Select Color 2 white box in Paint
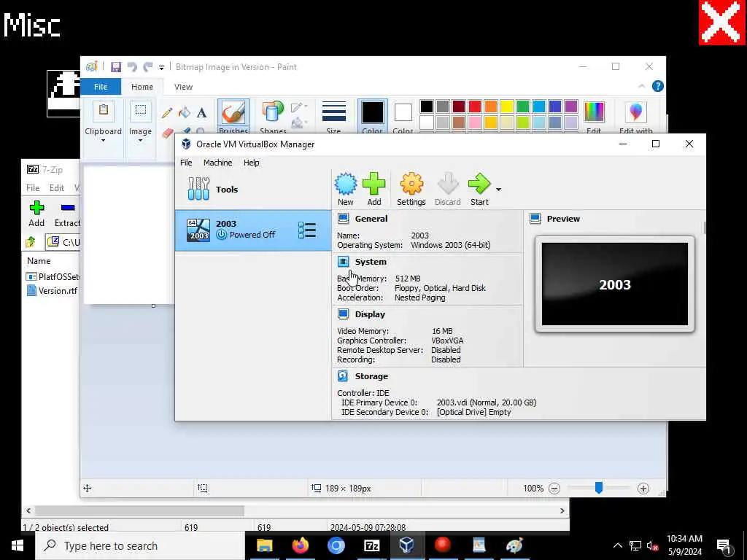 click(x=403, y=117)
